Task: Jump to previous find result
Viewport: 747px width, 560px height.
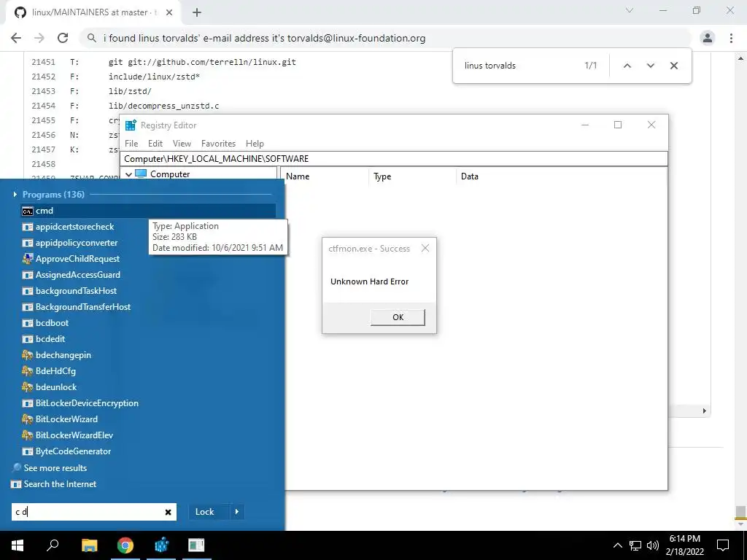Action: pos(627,66)
